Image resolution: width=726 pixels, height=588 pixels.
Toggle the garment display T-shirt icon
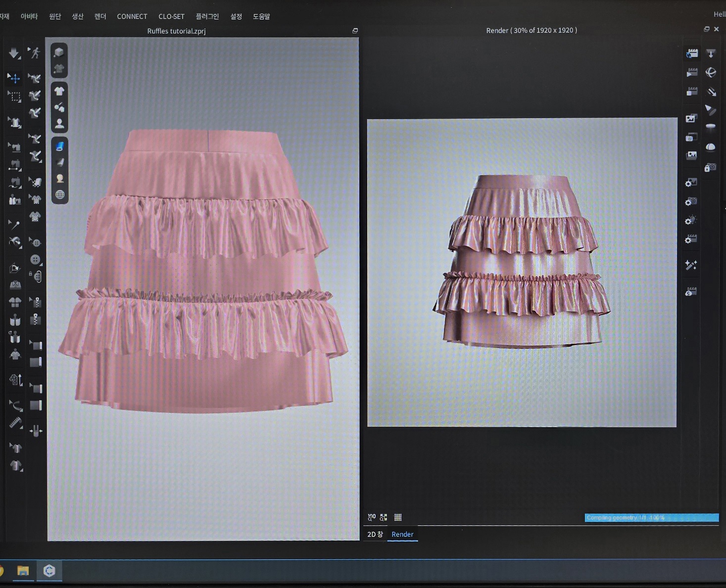(59, 91)
